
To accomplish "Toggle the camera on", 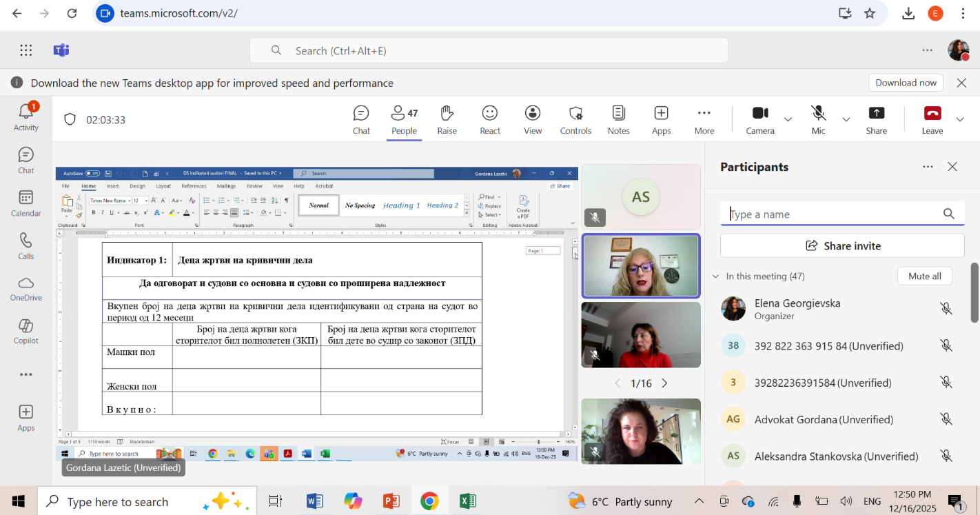I will tap(759, 119).
